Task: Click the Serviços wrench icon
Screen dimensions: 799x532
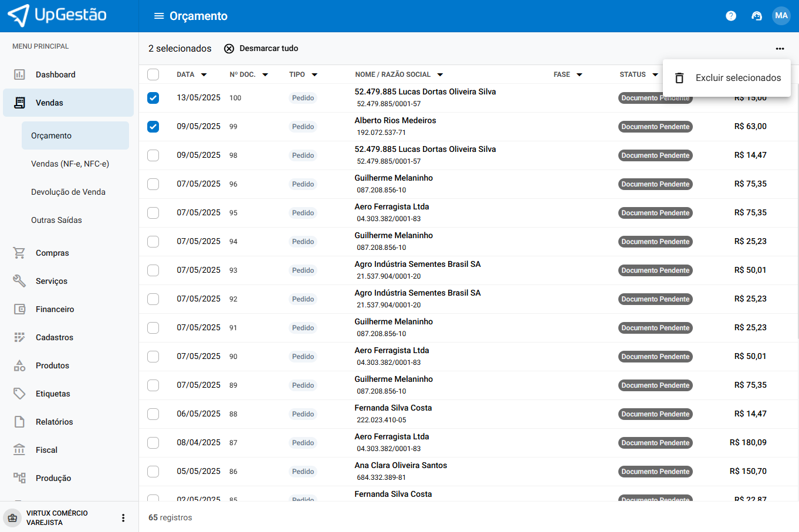Action: [19, 281]
